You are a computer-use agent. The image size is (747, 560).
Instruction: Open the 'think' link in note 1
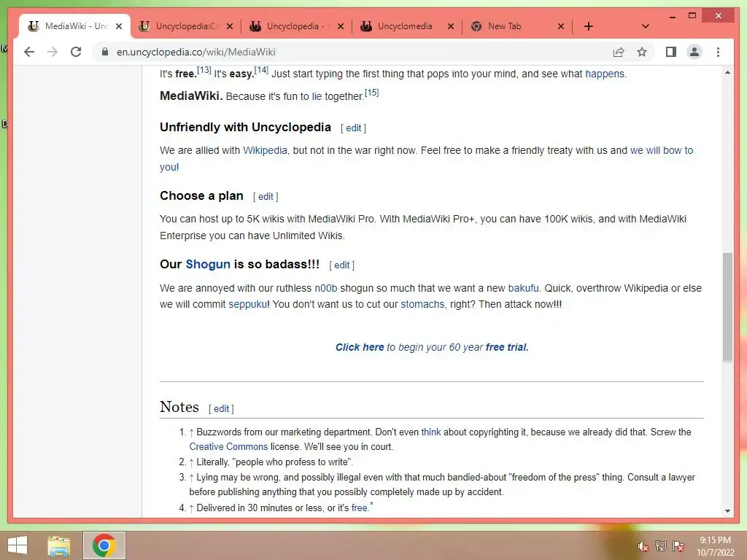(431, 432)
